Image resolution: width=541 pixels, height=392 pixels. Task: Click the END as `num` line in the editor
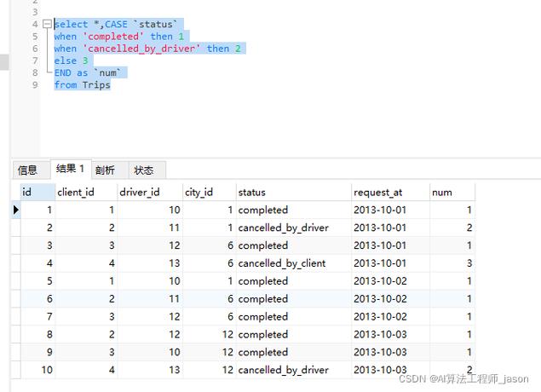(88, 72)
